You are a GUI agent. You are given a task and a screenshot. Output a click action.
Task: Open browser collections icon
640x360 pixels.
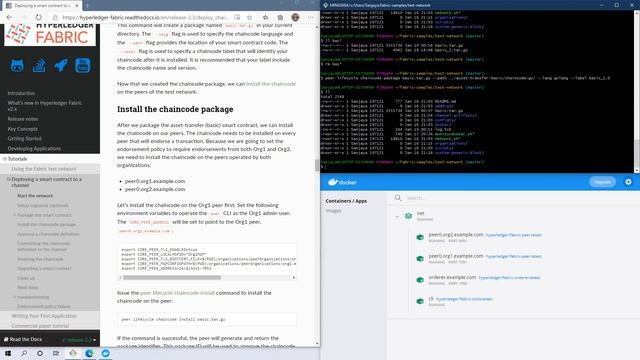click(x=280, y=18)
